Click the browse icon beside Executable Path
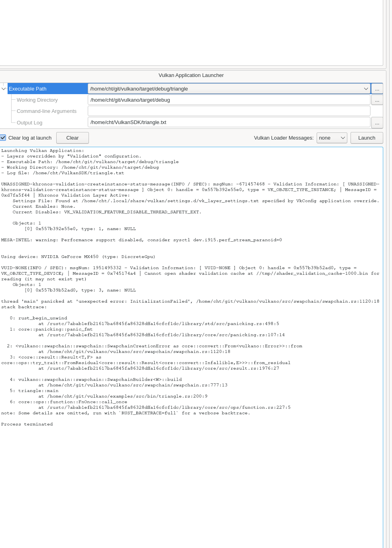Viewport: 392px width, 548px height. pos(376,89)
